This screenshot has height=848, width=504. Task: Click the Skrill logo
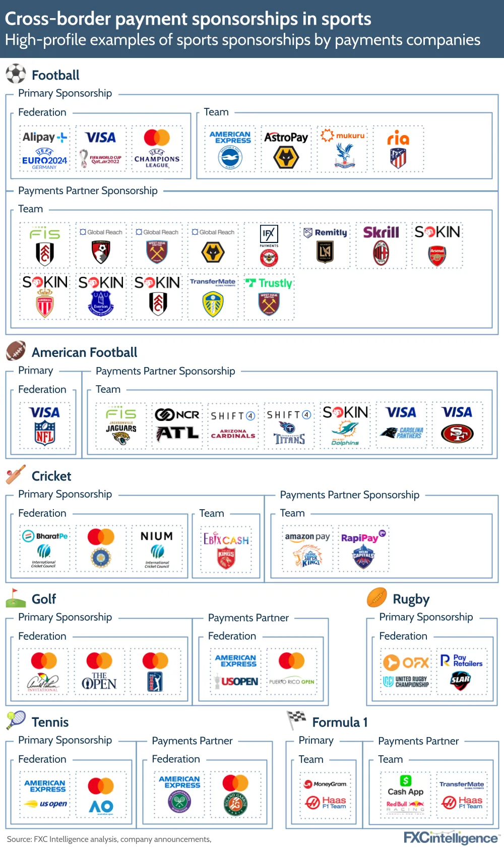(x=381, y=232)
